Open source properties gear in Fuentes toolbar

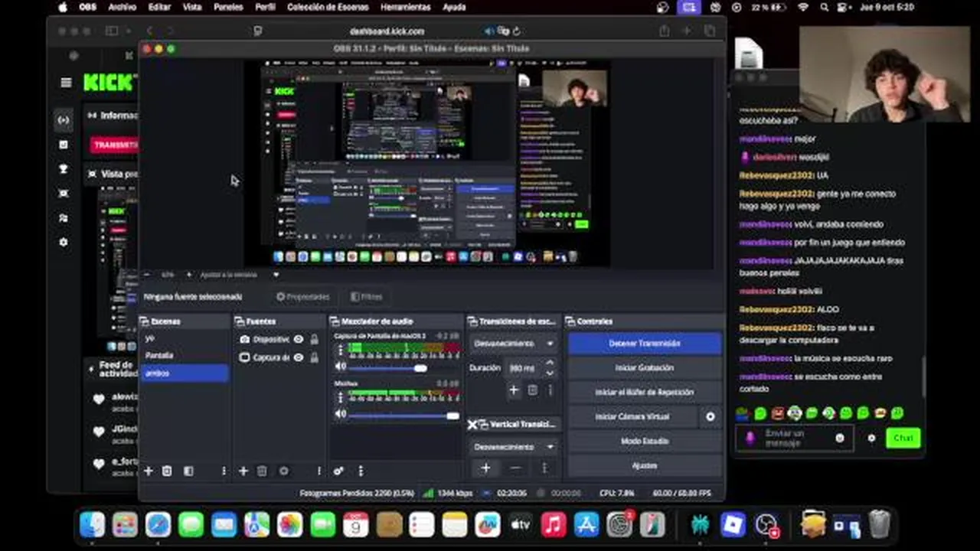(284, 471)
